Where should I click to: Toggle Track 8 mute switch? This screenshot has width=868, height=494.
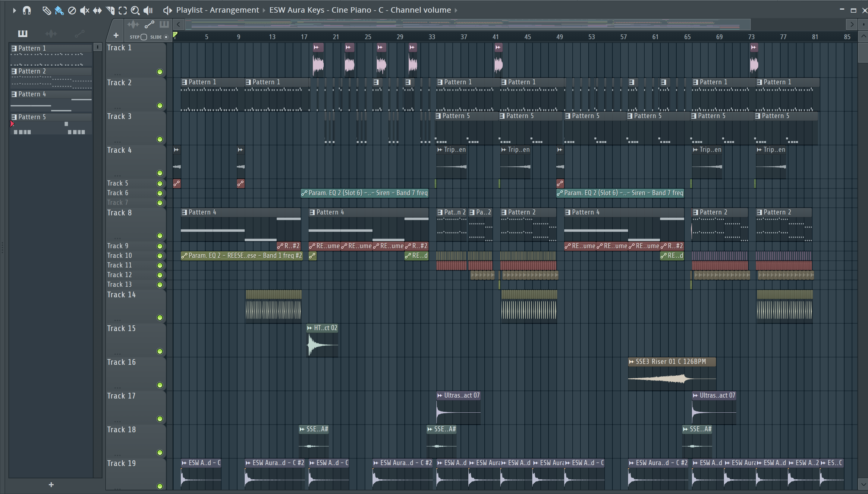[159, 236]
